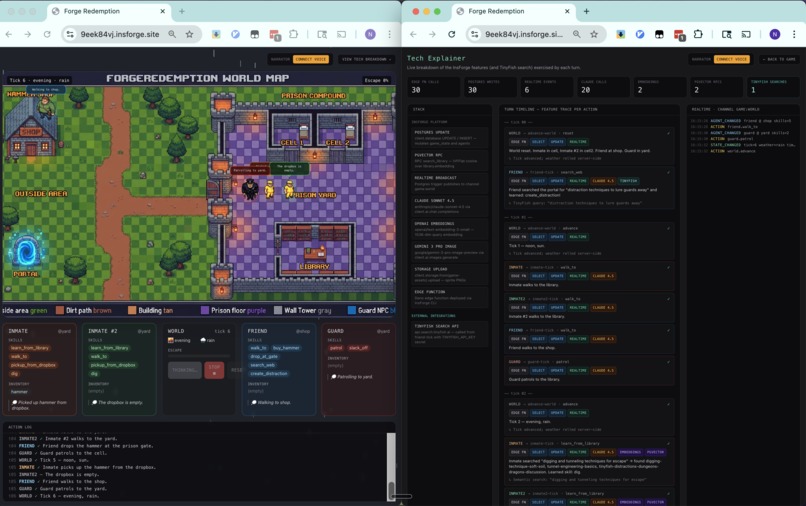
Task: Open profile avatar N in right window
Action: pyautogui.click(x=775, y=34)
